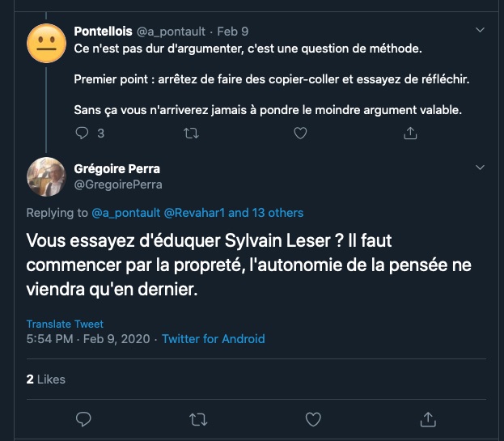The image size is (504, 441).
Task: Expand options chevron on Grégoire Perra's tweet
Action: click(x=480, y=167)
